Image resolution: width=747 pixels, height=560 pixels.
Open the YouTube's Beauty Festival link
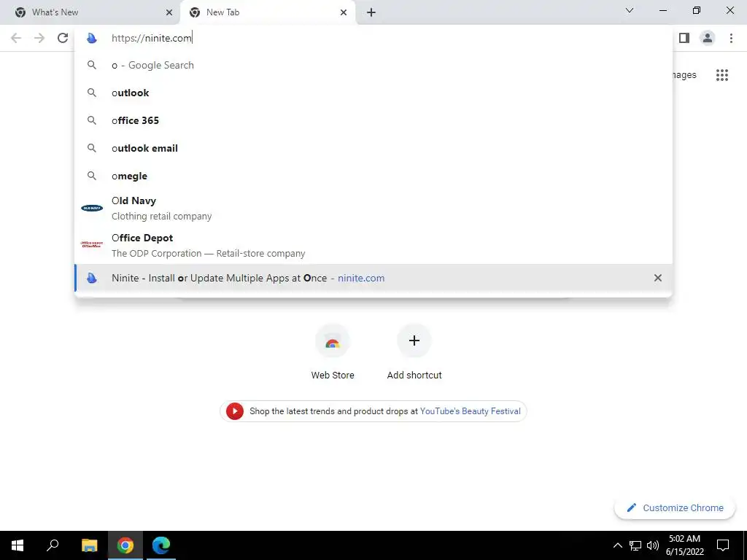tap(471, 411)
